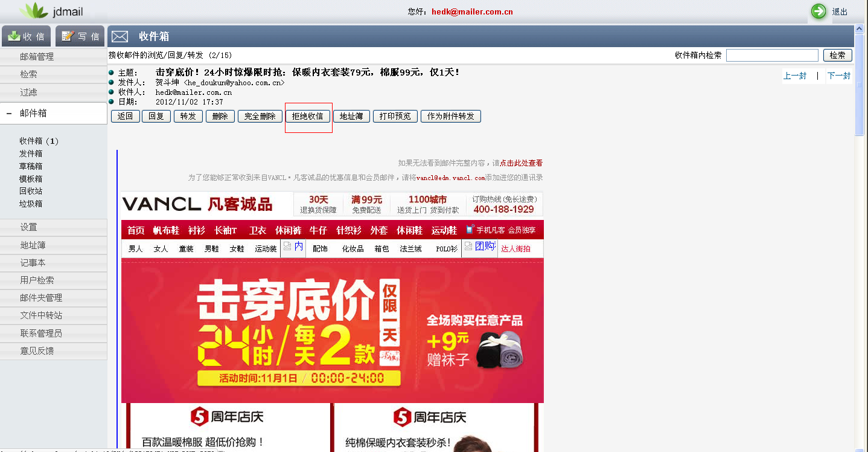This screenshot has width=868, height=452.
Task: Click the 返回 button
Action: coord(125,116)
